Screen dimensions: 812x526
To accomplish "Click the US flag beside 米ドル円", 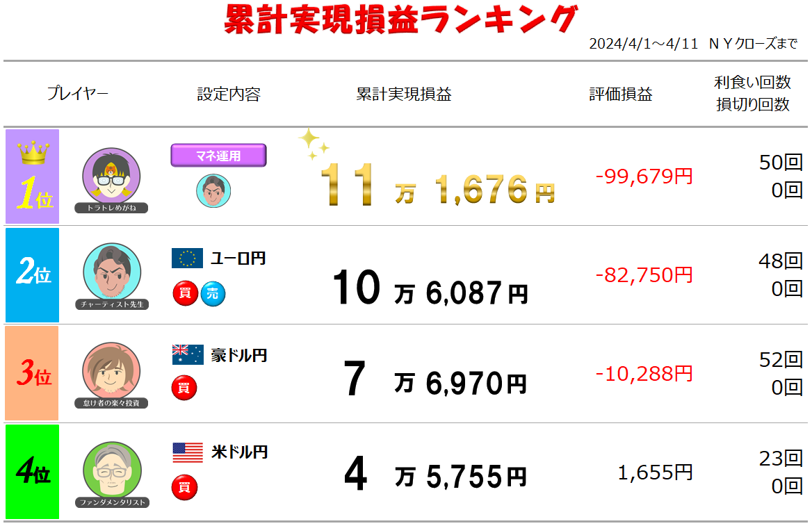I will click(x=187, y=452).
